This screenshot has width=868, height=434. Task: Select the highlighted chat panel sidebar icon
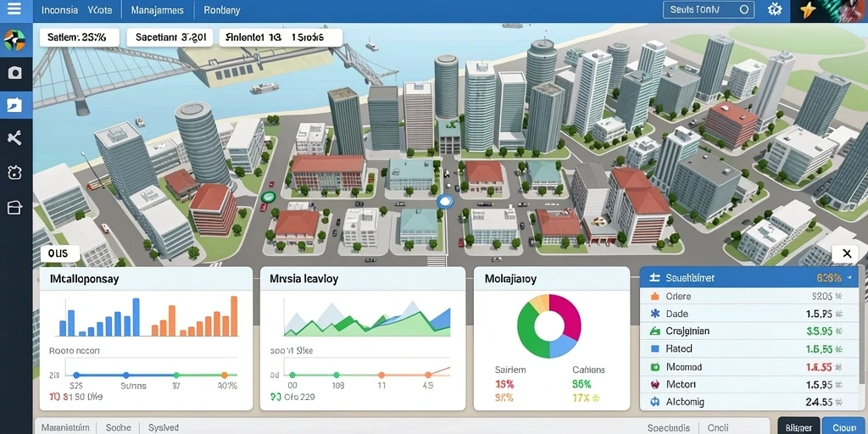14,105
